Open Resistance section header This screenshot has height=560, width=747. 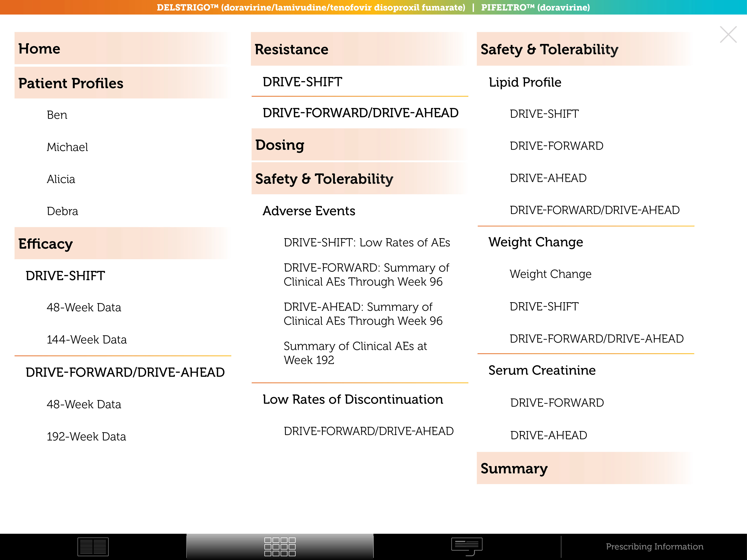point(291,49)
